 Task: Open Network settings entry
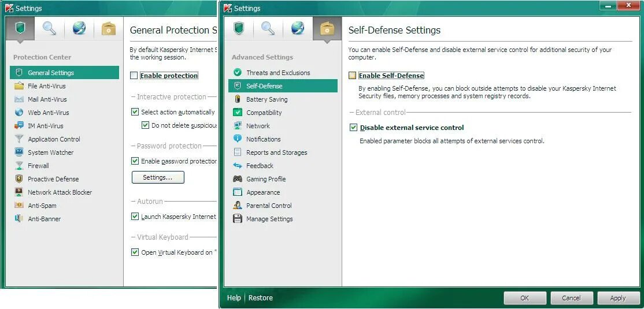(283, 126)
